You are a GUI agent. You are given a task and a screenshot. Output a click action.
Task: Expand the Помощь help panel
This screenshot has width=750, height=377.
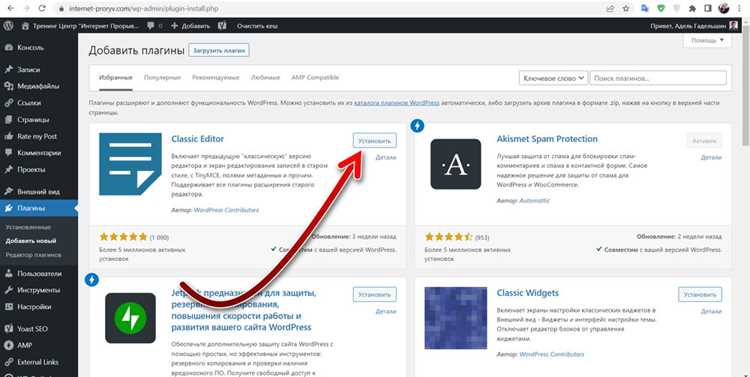tap(707, 41)
